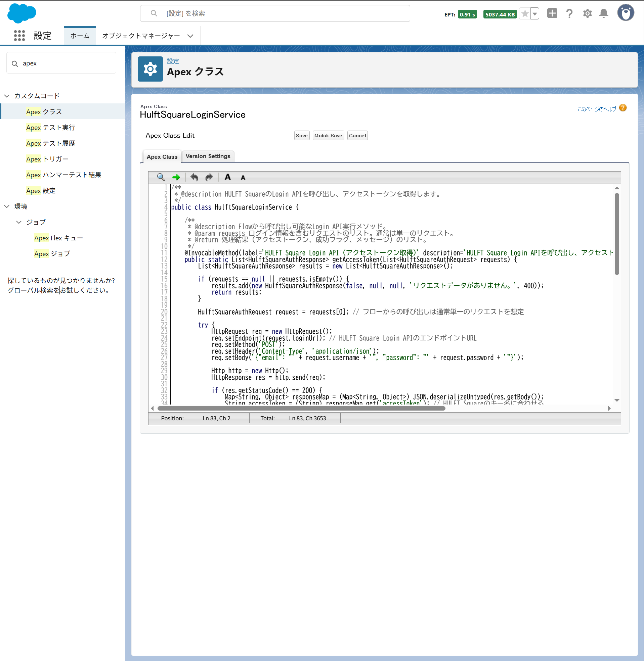Collapse the 環境 section
Viewport: 644px width, 661px height.
7,206
